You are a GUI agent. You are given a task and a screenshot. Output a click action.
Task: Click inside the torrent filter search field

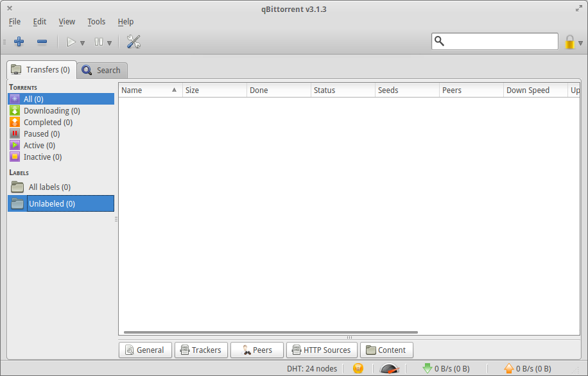pos(495,41)
